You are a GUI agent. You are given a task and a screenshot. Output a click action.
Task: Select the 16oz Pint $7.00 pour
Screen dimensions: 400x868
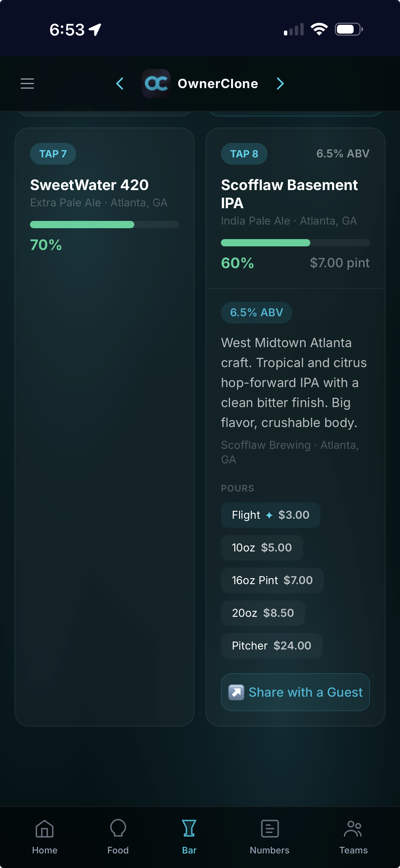272,580
